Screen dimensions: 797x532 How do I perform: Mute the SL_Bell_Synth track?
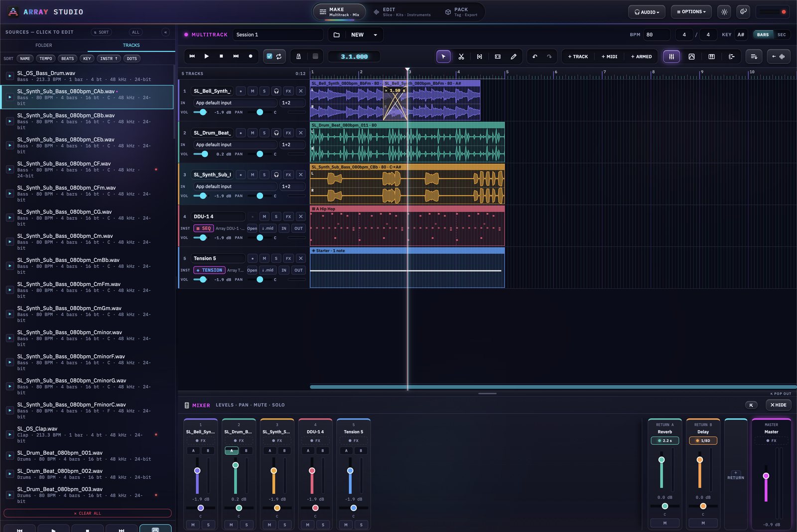click(253, 91)
